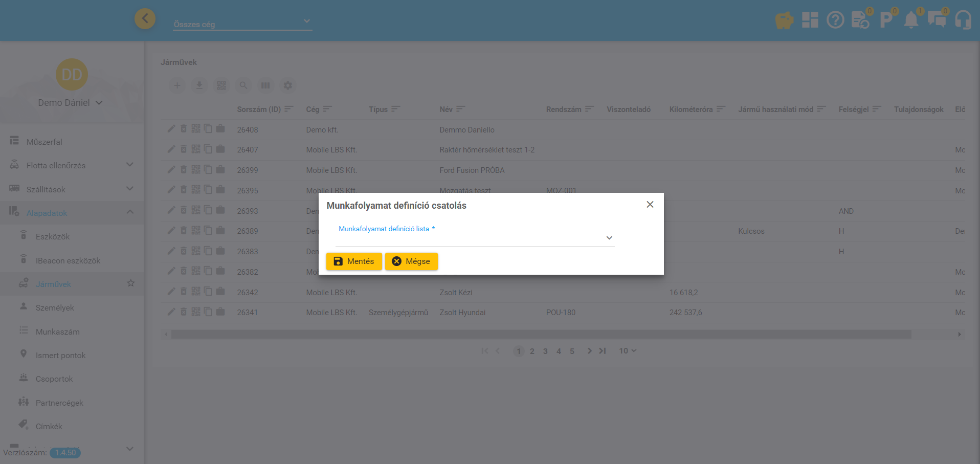Open the headset support icon
The image size is (980, 464).
[x=963, y=20]
